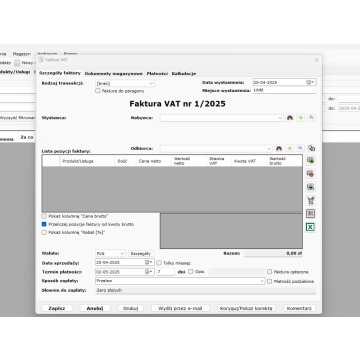Click Kwota VAT column header
This screenshot has height=360, width=360.
[249, 161]
